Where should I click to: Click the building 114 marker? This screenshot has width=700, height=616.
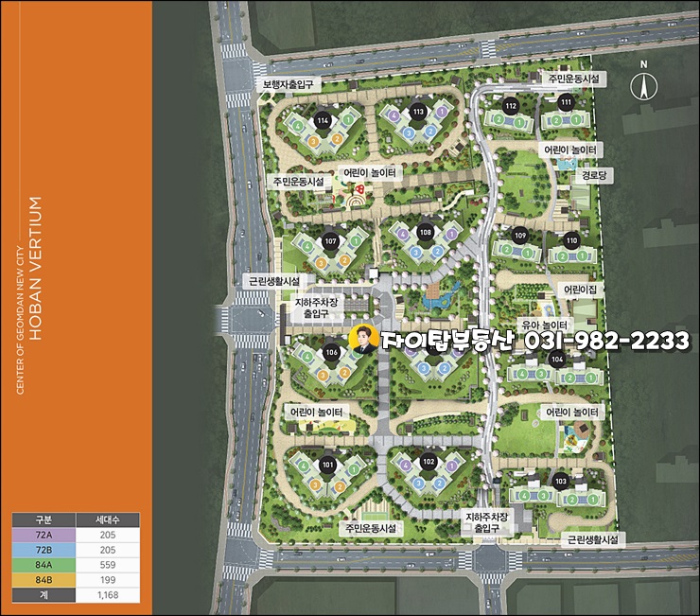[323, 120]
